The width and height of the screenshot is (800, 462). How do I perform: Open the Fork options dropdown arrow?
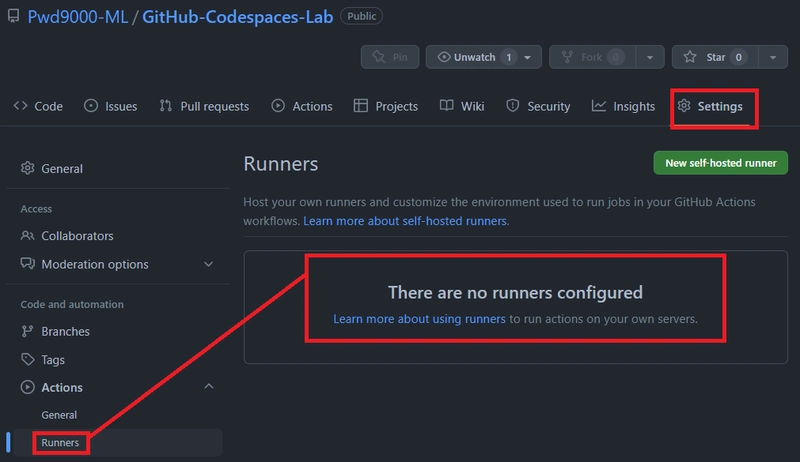tap(649, 57)
